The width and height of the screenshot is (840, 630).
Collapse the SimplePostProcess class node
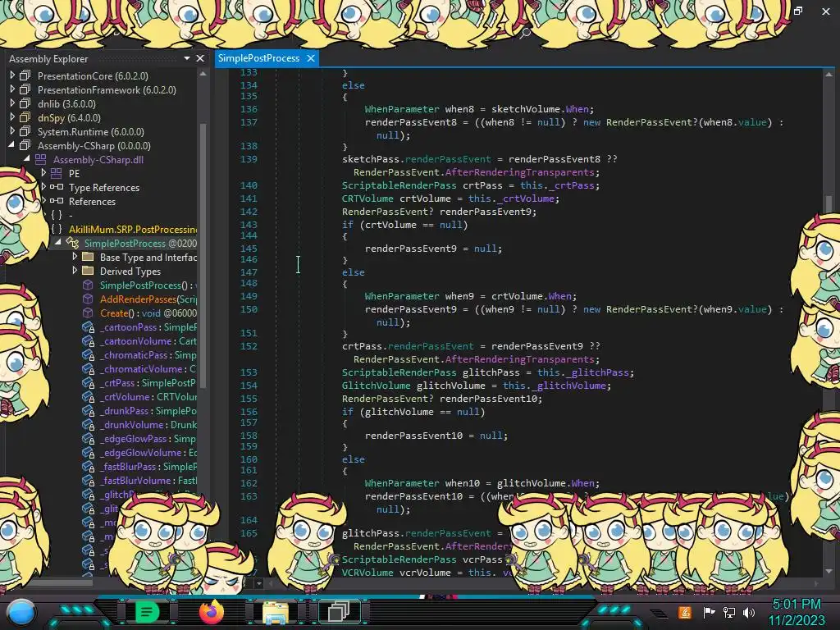click(58, 243)
